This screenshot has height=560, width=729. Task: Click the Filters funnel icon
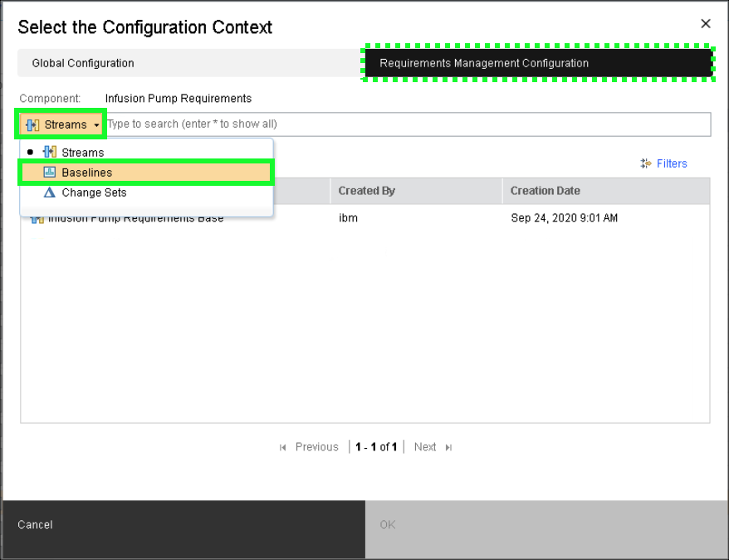click(646, 164)
